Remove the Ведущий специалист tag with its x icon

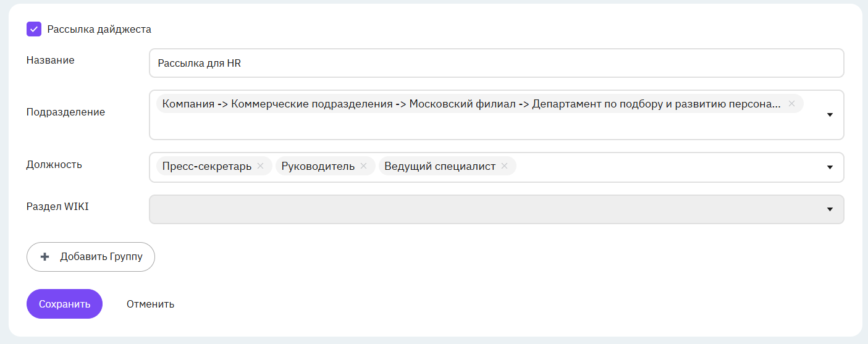point(504,166)
